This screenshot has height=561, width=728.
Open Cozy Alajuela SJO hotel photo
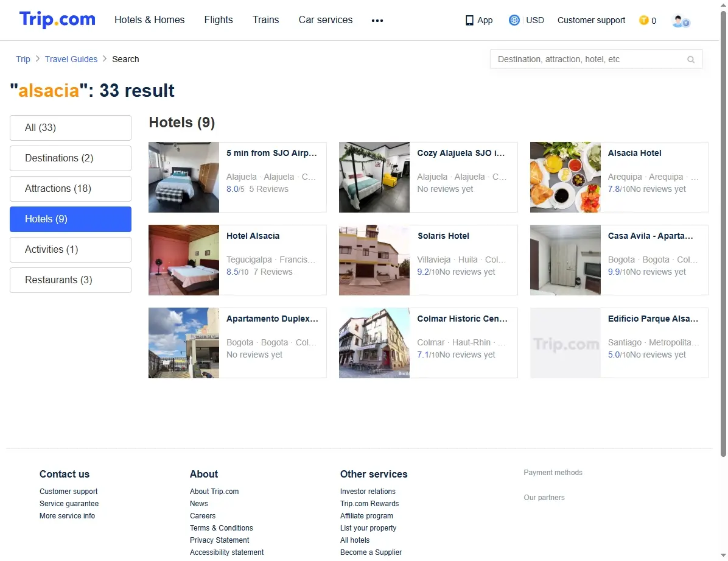coord(374,177)
